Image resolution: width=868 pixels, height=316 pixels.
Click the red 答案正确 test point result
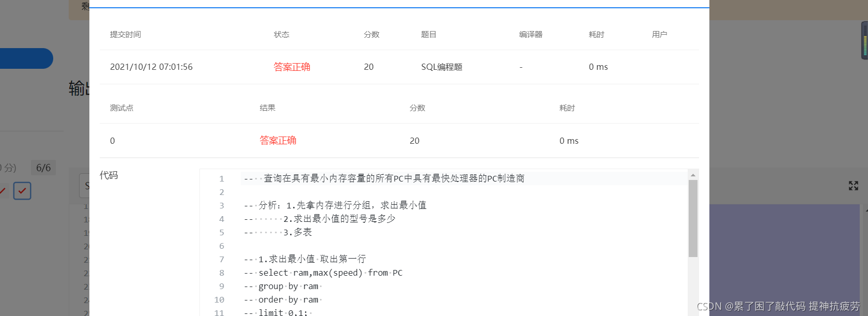point(278,140)
